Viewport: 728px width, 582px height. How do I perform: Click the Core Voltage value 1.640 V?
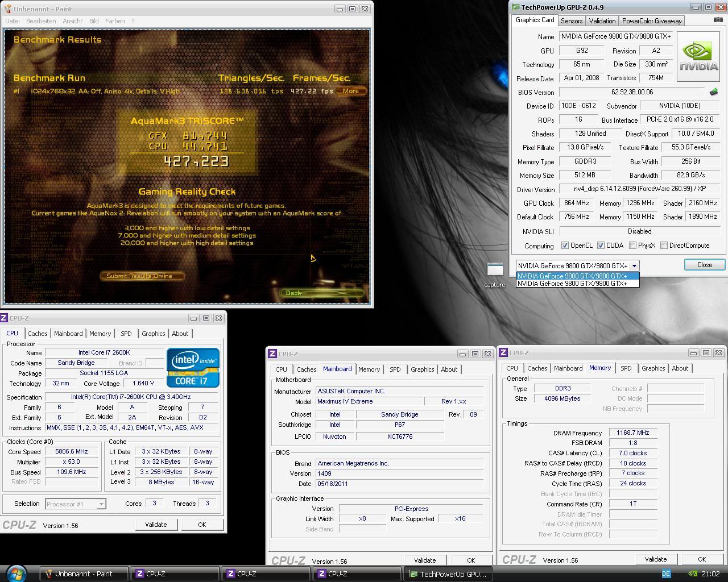(143, 383)
